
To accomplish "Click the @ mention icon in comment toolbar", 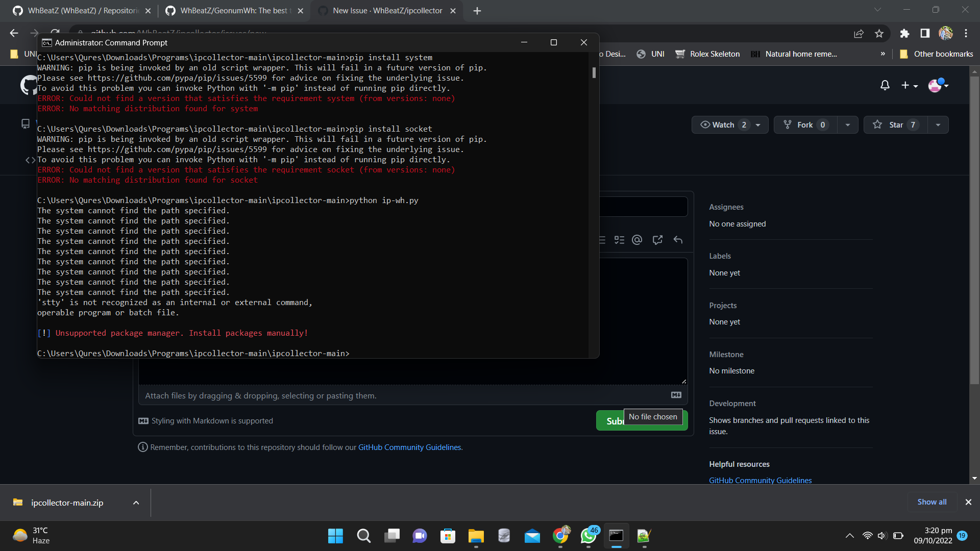I will [x=637, y=240].
